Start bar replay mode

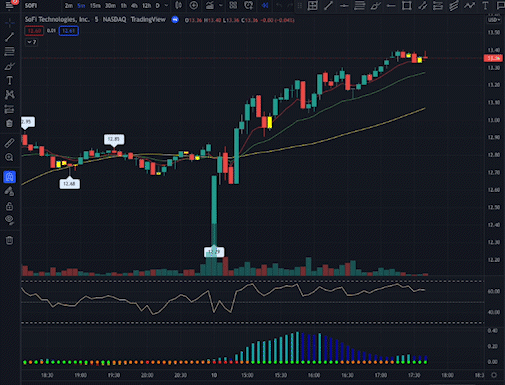click(265, 5)
